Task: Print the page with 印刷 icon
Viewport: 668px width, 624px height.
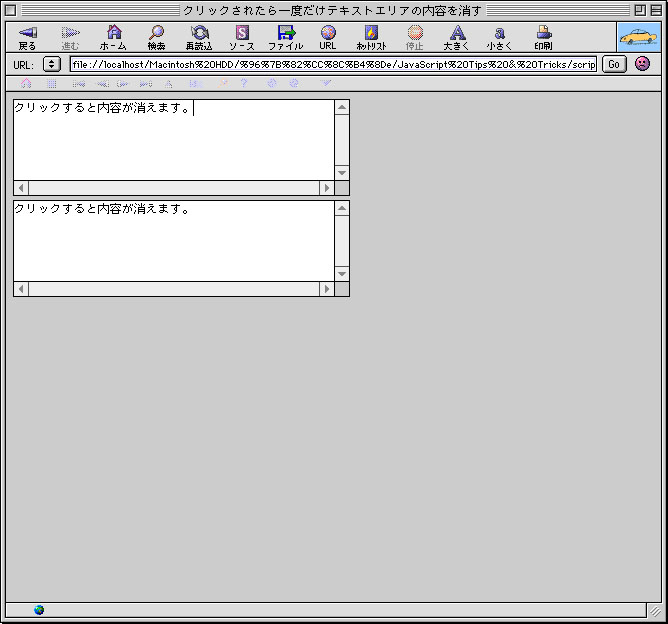Action: 544,37
